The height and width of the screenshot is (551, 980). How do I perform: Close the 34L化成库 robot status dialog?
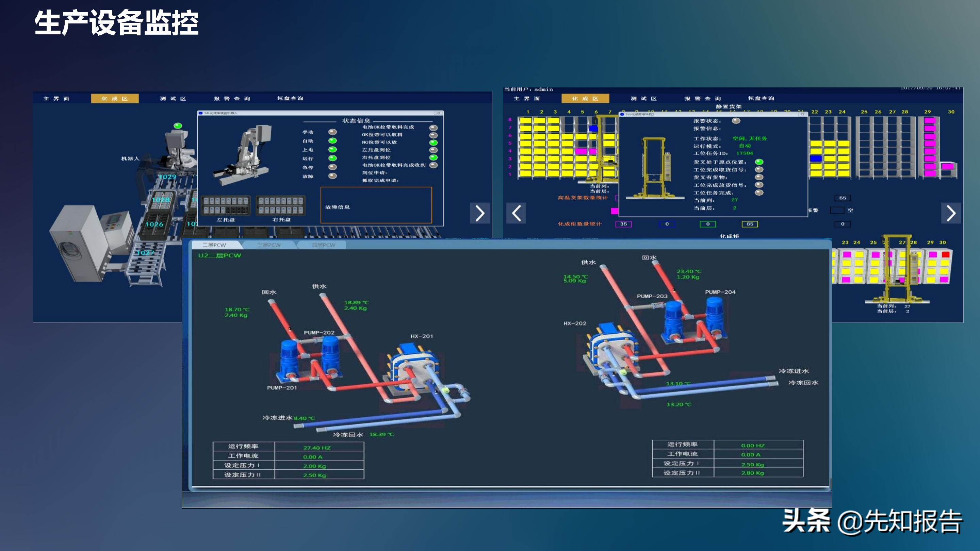(438, 113)
